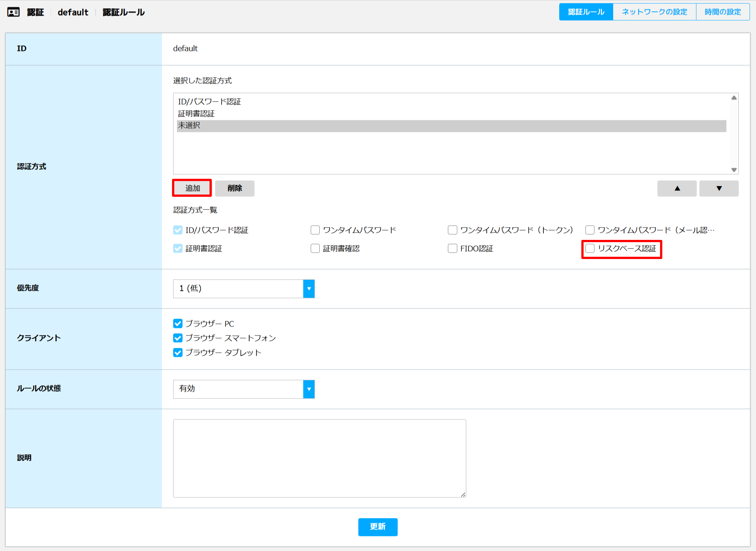756x551 pixels.
Task: Click the 更新 button
Action: pos(378,527)
